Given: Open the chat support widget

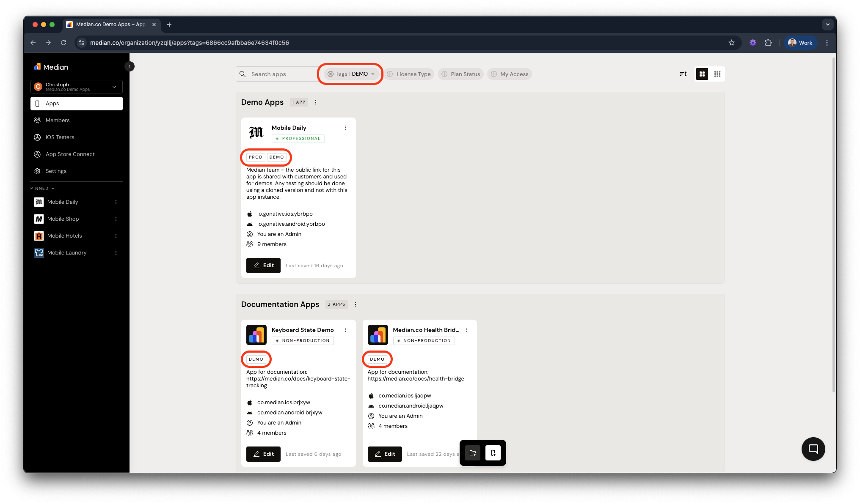Looking at the screenshot, I should (813, 449).
